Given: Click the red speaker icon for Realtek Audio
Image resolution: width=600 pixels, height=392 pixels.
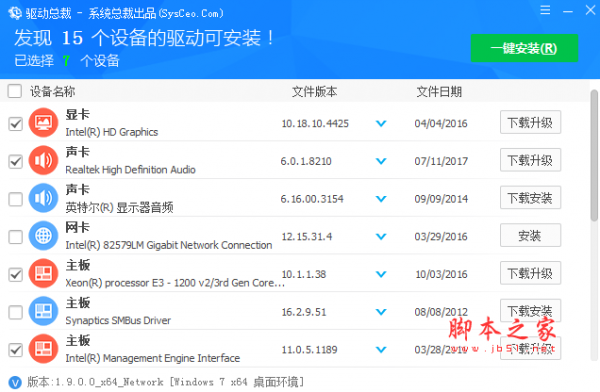Looking at the screenshot, I should tap(43, 160).
